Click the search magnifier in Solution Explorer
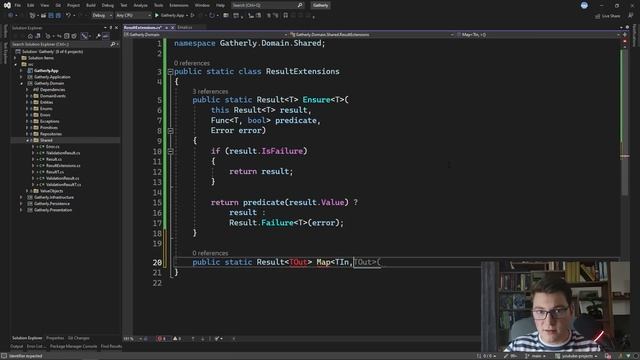The width and height of the screenshot is (640, 360). coord(113,44)
